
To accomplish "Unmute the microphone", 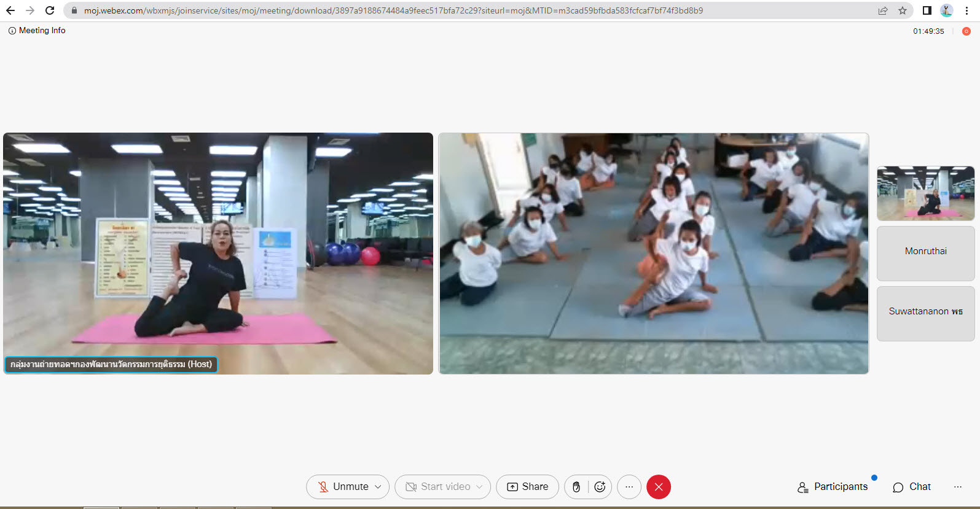I will coord(343,487).
